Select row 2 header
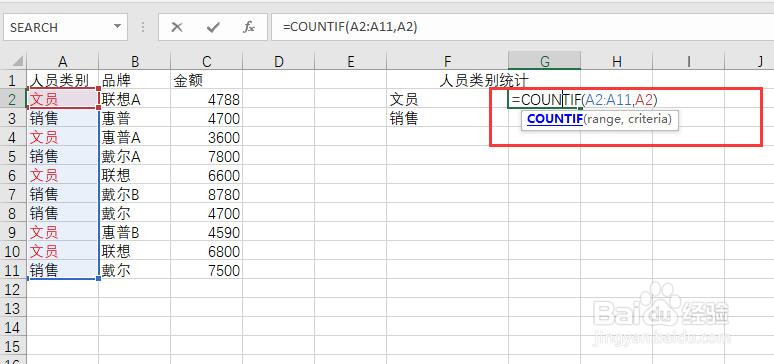Image resolution: width=774 pixels, height=364 pixels. tap(13, 99)
